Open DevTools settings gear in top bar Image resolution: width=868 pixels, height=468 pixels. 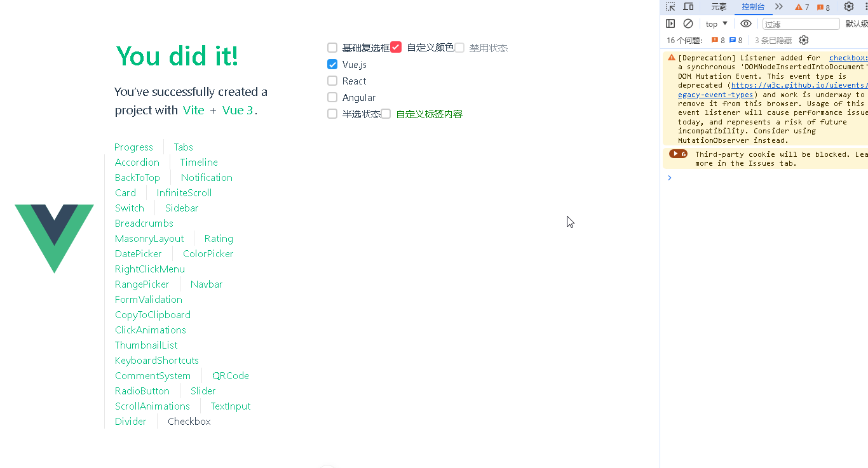click(x=849, y=7)
